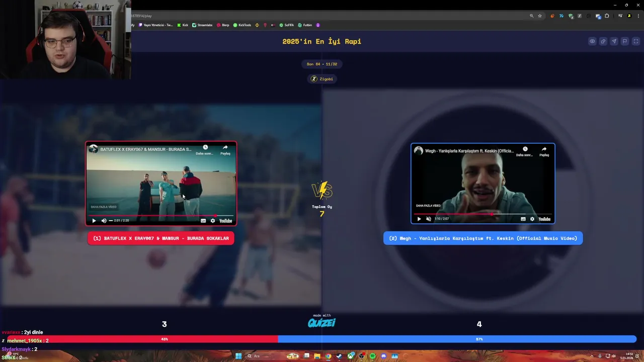The height and width of the screenshot is (362, 644).
Task: Open YouTube logo on Wegh video
Action: pos(544,219)
